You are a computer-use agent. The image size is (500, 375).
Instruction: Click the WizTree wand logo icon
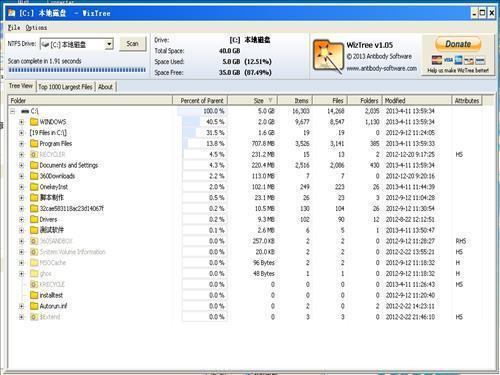(328, 56)
